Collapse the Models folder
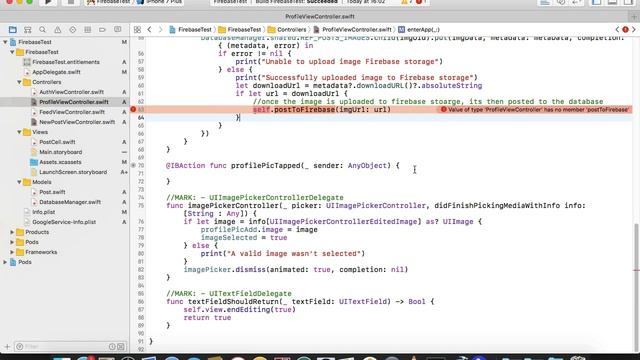Viewport: 640px width, 360px height. point(19,182)
